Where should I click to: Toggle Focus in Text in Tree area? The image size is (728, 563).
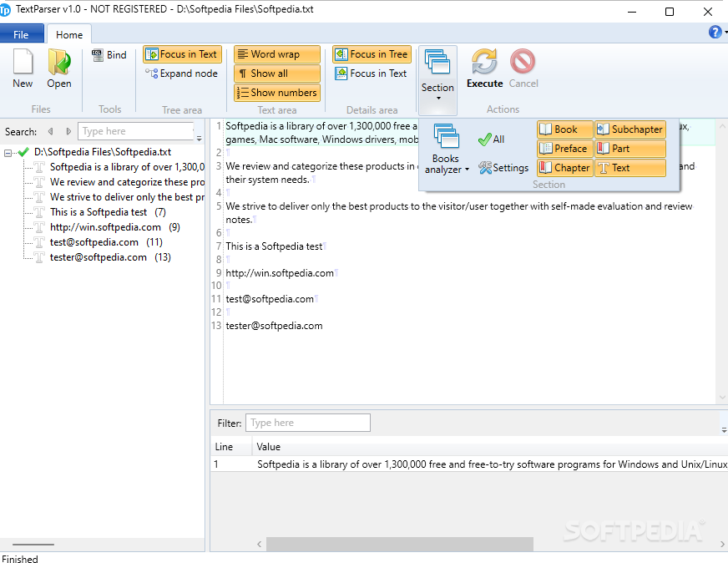[x=183, y=54]
